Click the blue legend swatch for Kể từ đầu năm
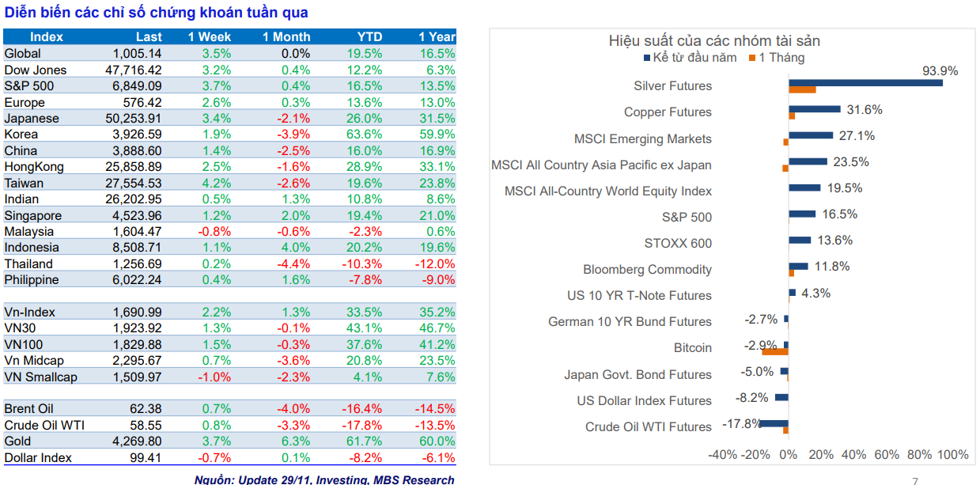 (x=646, y=58)
